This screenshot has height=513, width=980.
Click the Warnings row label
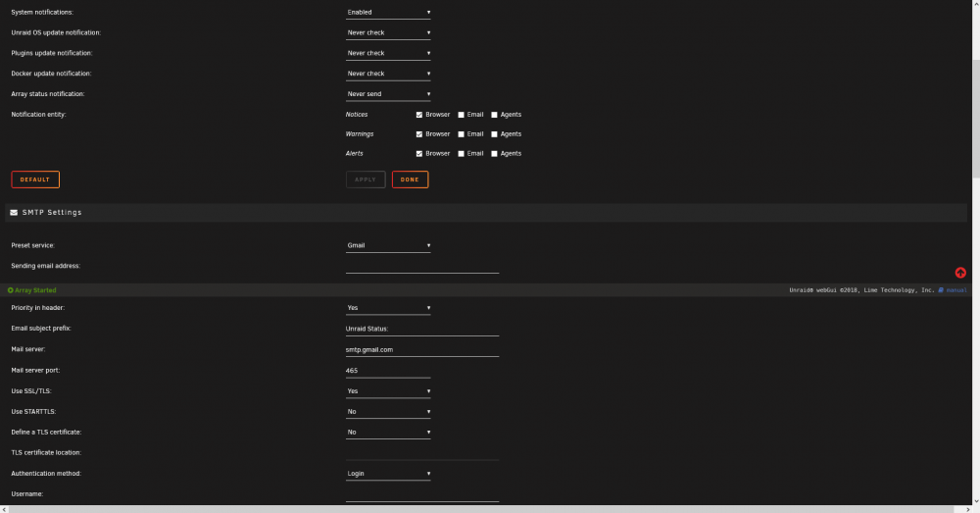pos(360,133)
